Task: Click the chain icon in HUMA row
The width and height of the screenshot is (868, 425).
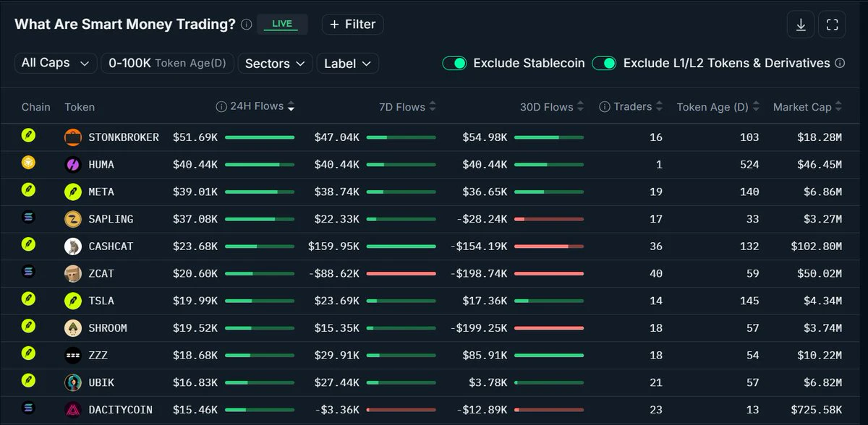Action: point(28,163)
